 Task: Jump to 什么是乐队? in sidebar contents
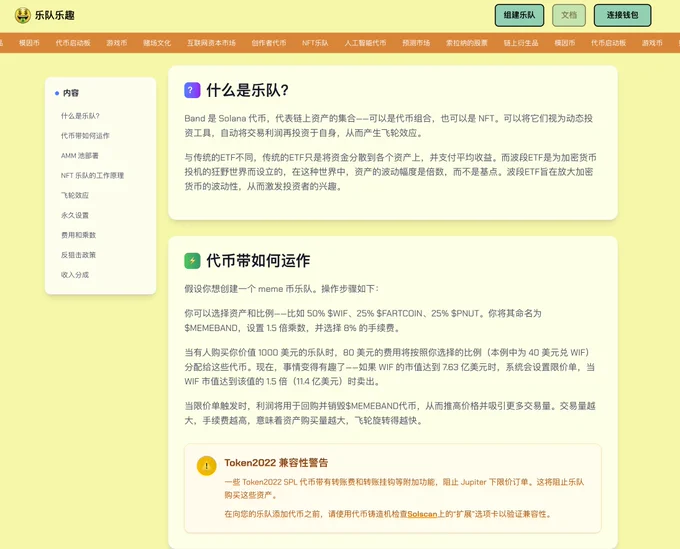[x=80, y=116]
